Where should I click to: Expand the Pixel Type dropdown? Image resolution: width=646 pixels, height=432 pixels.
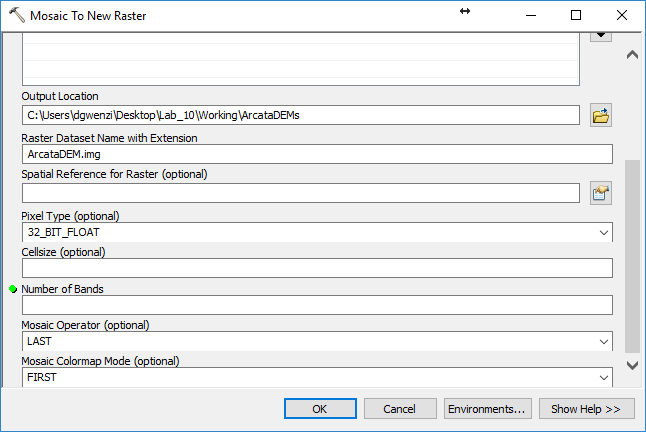[604, 233]
